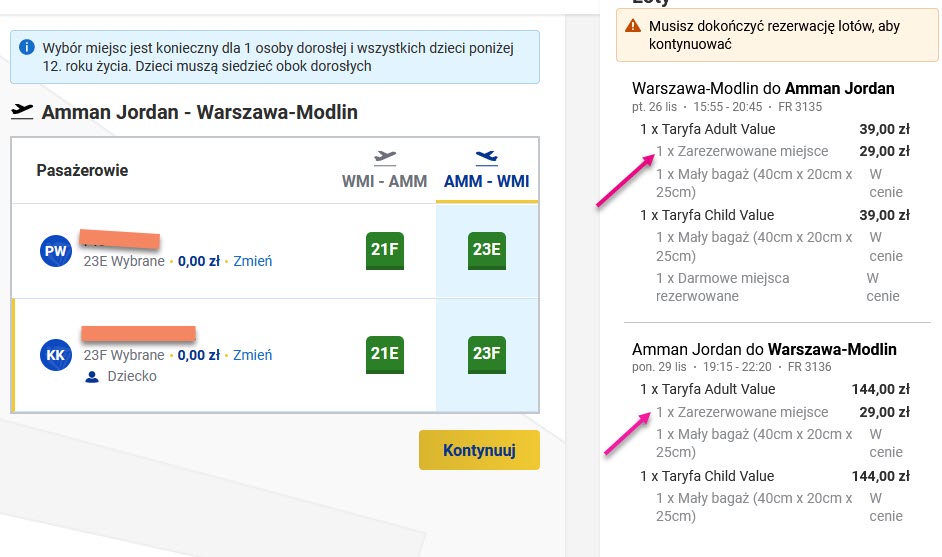Screen dimensions: 942x557
Task: Click the 'Warszawa-Modlin do Amman Jordan' flight title
Action: click(763, 88)
